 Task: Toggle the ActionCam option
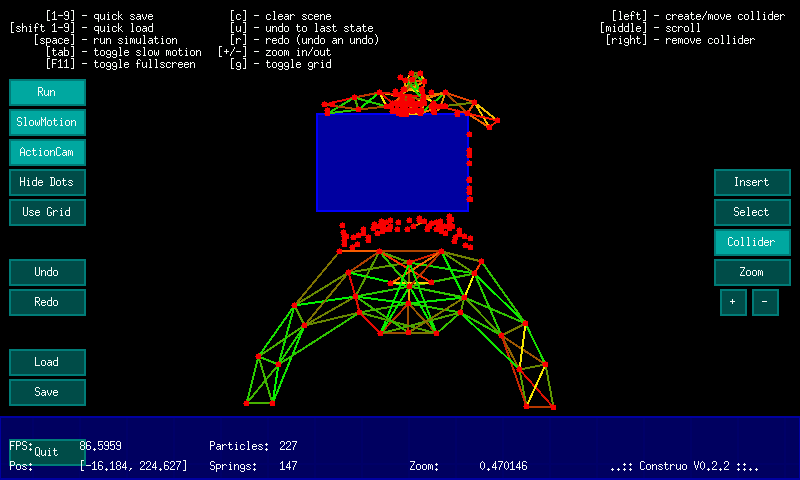(47, 152)
